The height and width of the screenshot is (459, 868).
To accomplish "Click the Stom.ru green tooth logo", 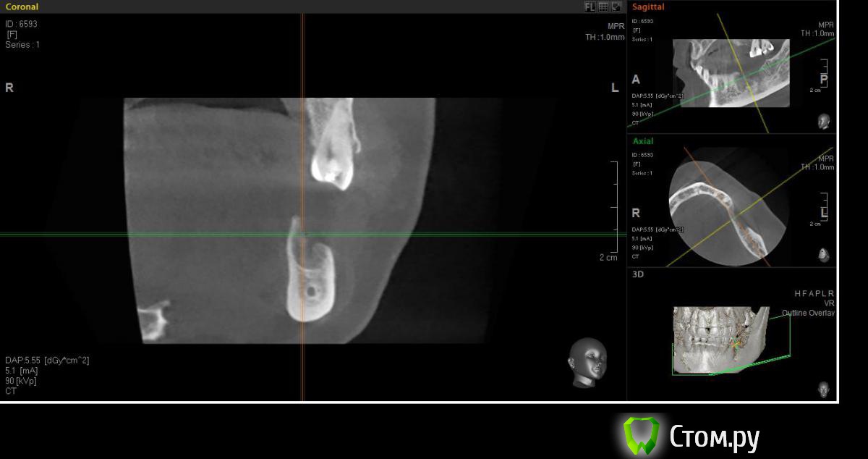I will coord(641,436).
